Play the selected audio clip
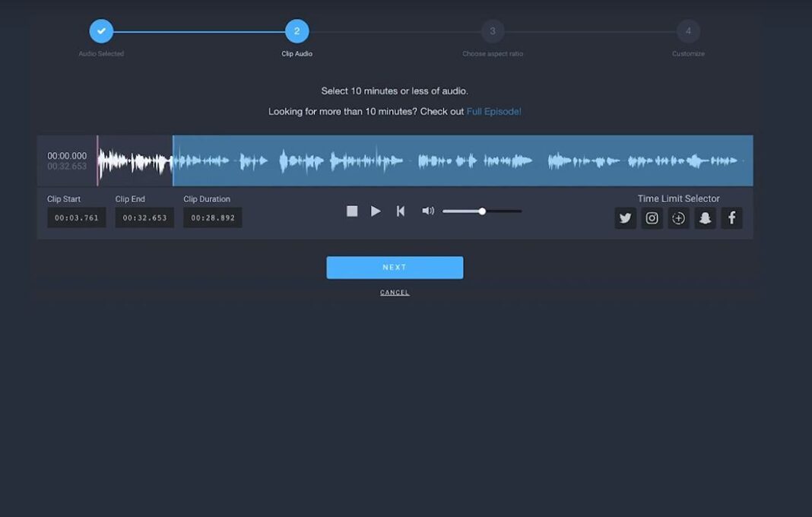 [376, 211]
